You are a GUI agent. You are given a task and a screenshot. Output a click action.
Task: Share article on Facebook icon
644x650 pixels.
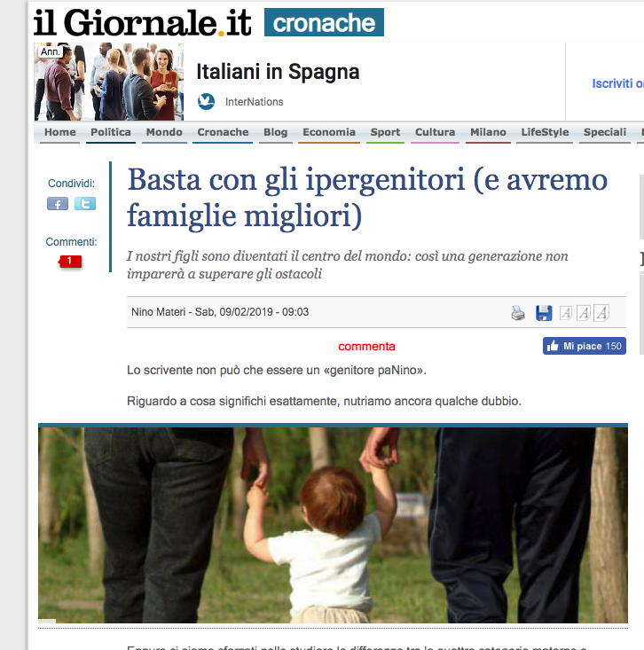(x=58, y=204)
